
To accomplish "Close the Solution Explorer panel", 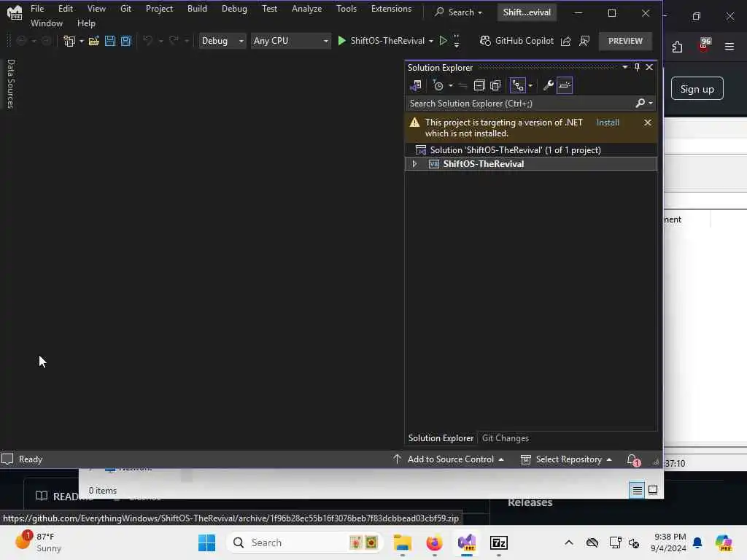I will (649, 67).
